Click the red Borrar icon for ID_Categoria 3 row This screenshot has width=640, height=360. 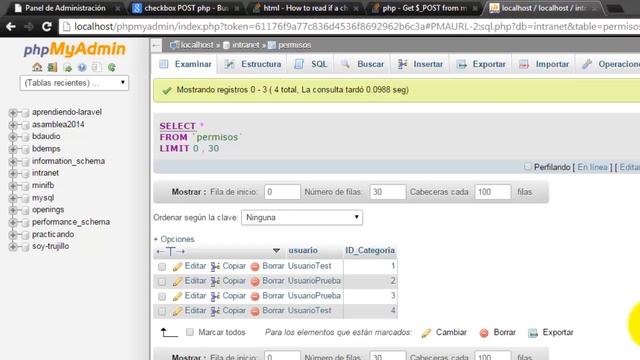click(x=255, y=296)
